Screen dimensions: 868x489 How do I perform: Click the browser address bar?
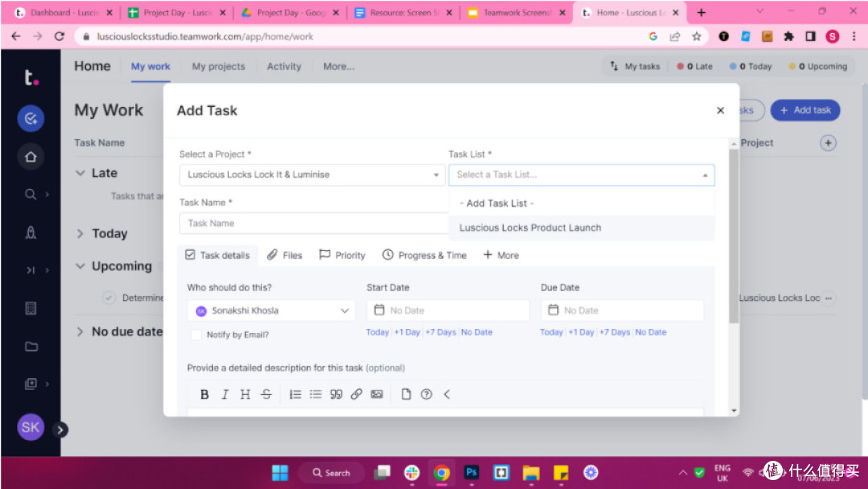[366, 36]
